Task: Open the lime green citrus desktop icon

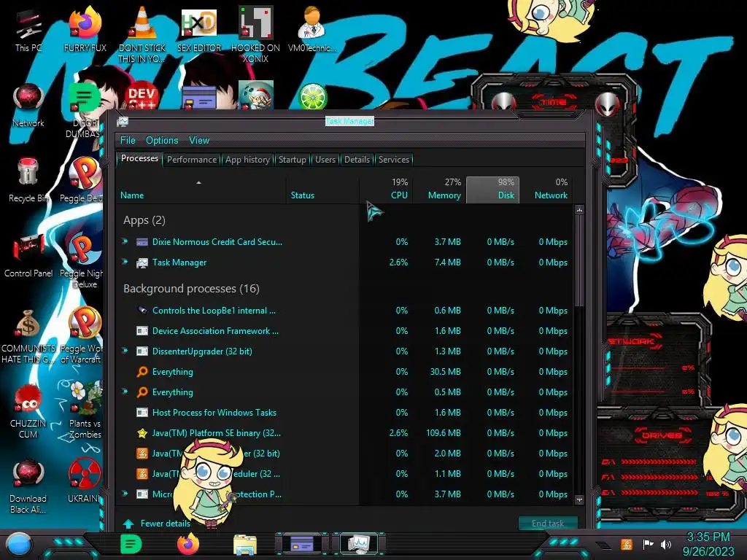Action: (312, 97)
